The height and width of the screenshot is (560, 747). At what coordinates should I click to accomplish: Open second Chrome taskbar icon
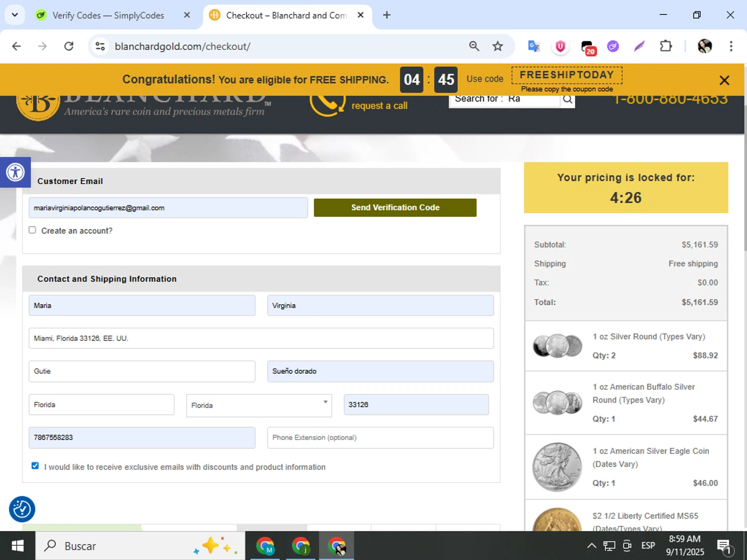[301, 546]
